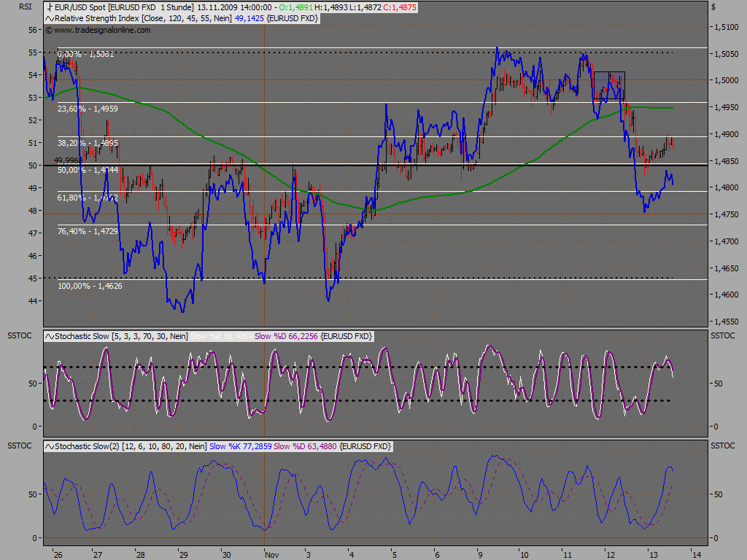Click the low value L:1,4872
The image size is (747, 560).
tap(364, 7)
